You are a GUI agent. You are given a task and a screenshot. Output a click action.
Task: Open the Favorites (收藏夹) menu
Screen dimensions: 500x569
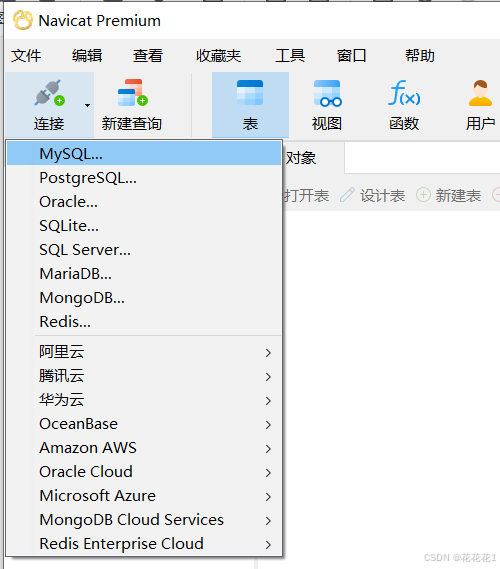pos(218,56)
